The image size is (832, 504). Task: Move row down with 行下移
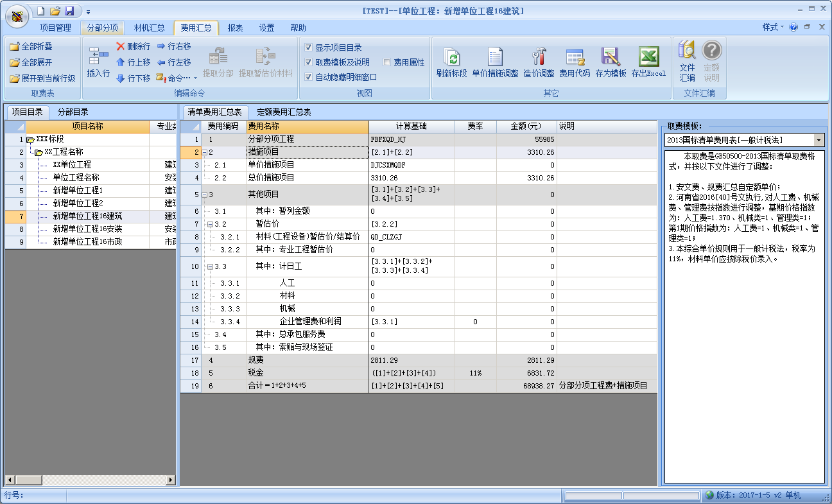134,78
